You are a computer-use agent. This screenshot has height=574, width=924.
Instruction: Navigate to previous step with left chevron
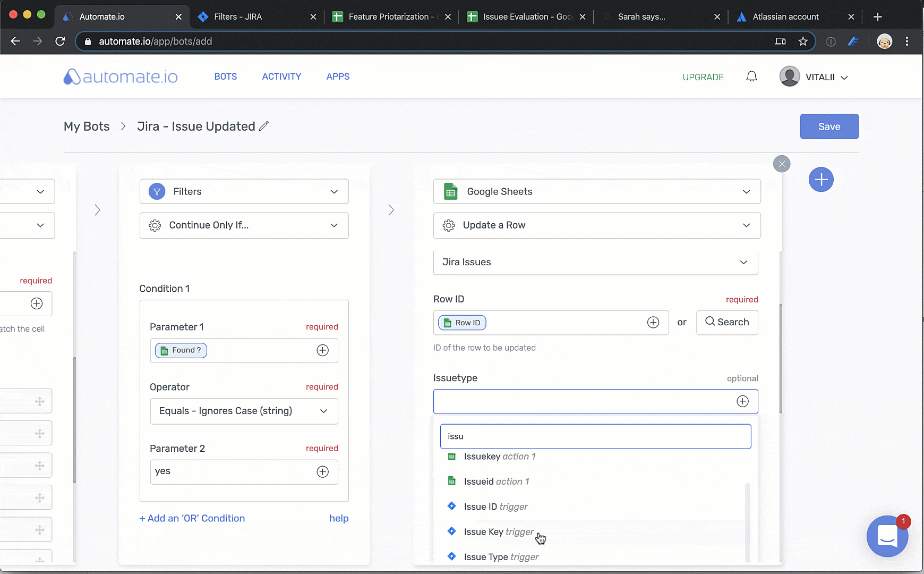(x=98, y=210)
